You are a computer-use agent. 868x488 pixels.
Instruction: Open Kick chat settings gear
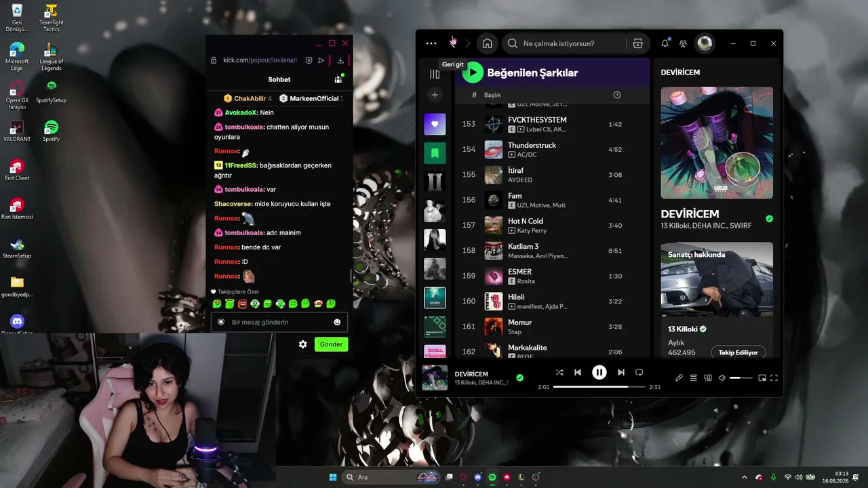(303, 344)
